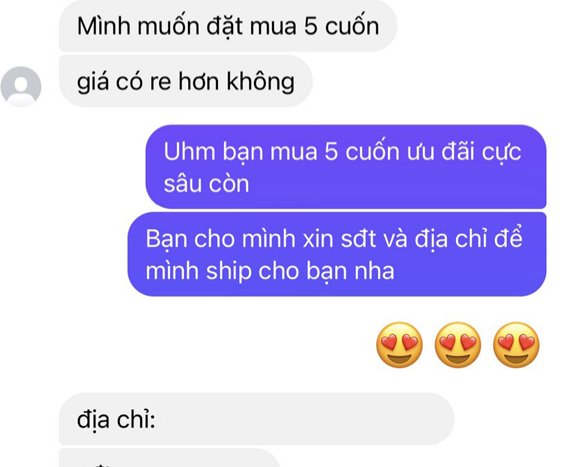
Task: Click the word 'giá' in the gray bubble
Action: click(93, 83)
